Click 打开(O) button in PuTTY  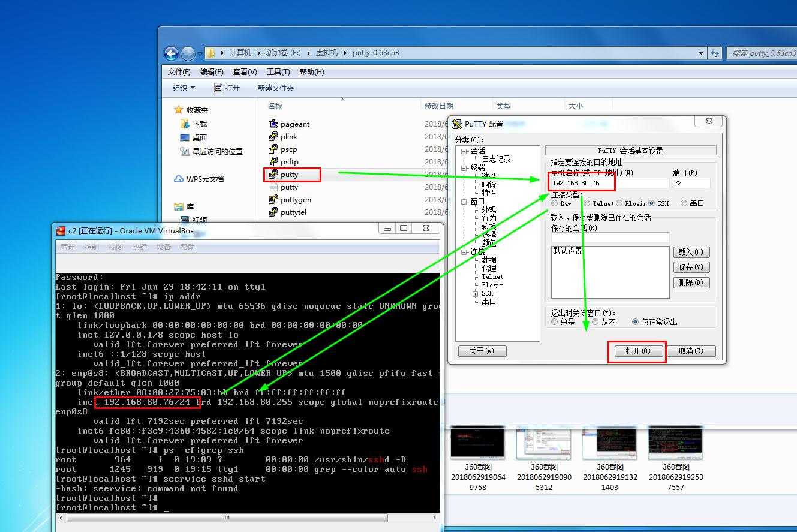pos(637,351)
